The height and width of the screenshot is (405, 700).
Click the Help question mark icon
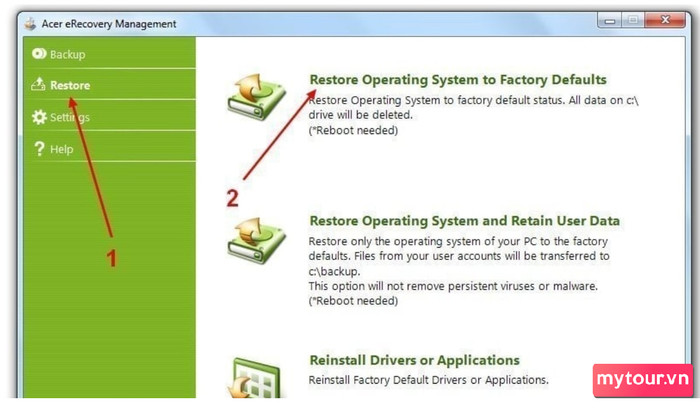(x=39, y=148)
